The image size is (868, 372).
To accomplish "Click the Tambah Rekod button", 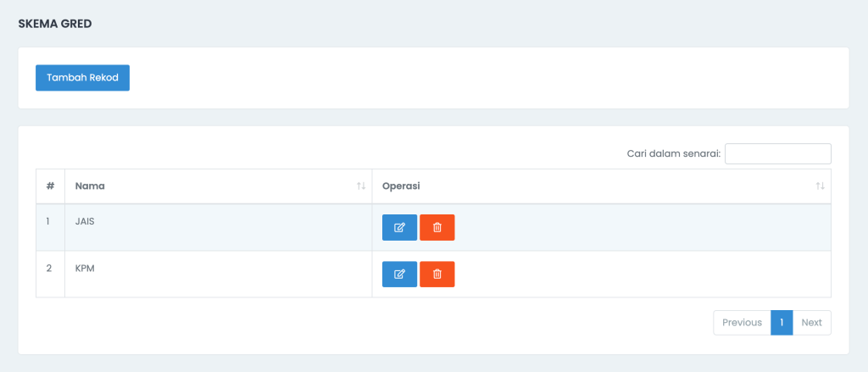I will click(x=82, y=77).
